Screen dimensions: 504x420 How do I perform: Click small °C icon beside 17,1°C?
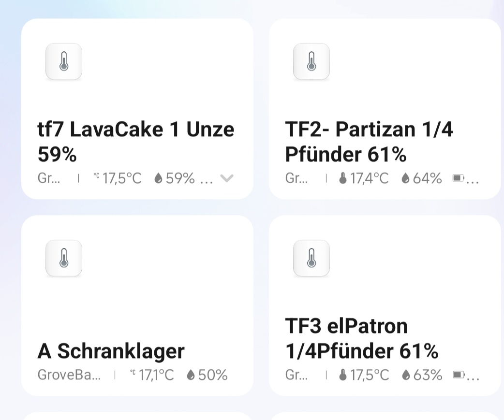(133, 373)
